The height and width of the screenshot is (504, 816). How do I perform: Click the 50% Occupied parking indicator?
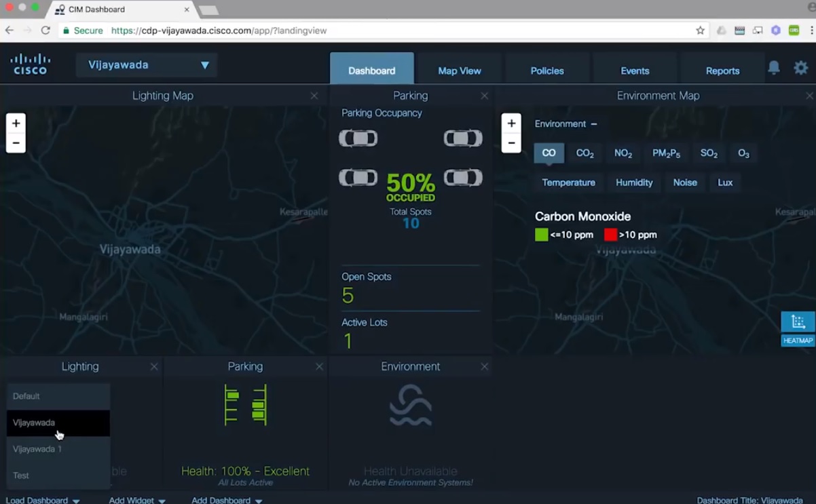[x=411, y=187]
